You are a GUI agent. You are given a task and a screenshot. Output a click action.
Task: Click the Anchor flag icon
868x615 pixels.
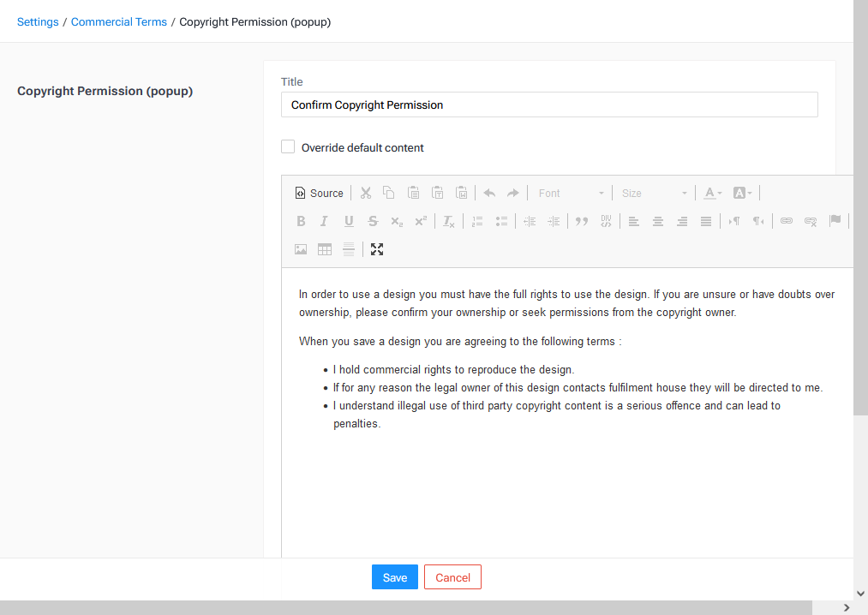click(835, 222)
